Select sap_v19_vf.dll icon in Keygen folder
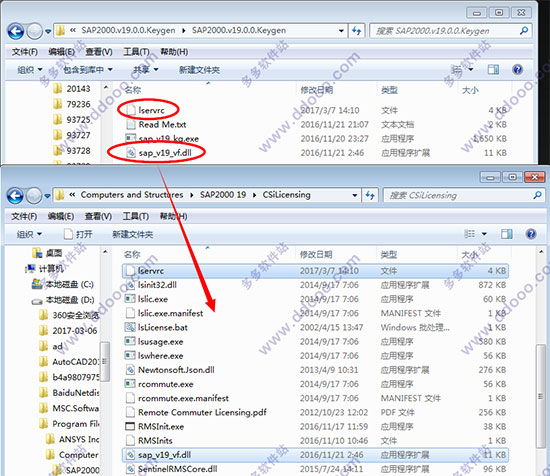This screenshot has width=550, height=476. [x=131, y=153]
